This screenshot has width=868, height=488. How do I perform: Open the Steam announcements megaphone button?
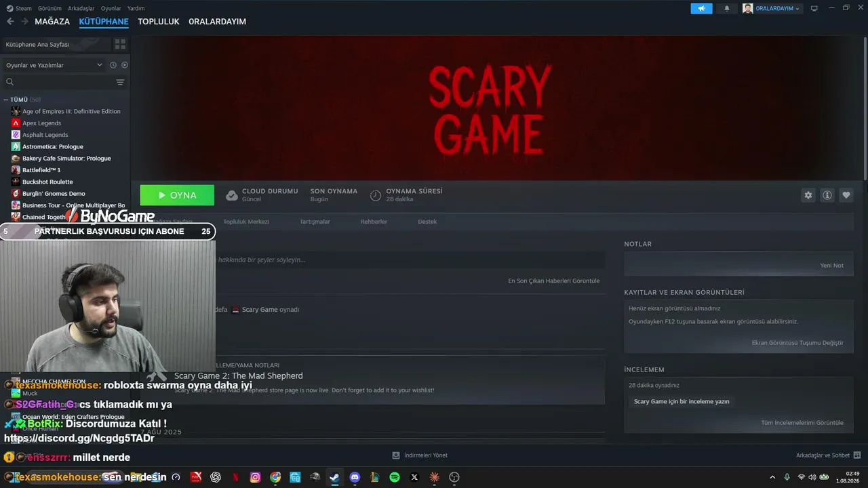point(701,8)
